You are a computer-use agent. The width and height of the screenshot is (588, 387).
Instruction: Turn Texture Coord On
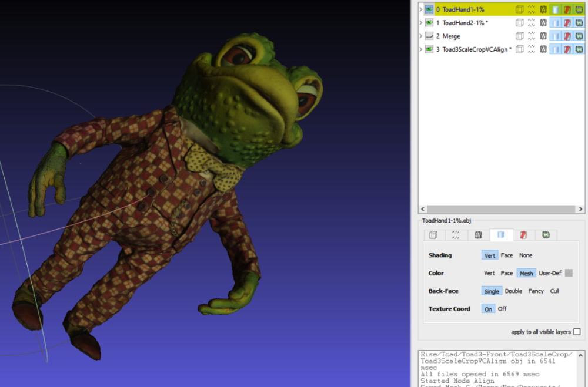[488, 309]
